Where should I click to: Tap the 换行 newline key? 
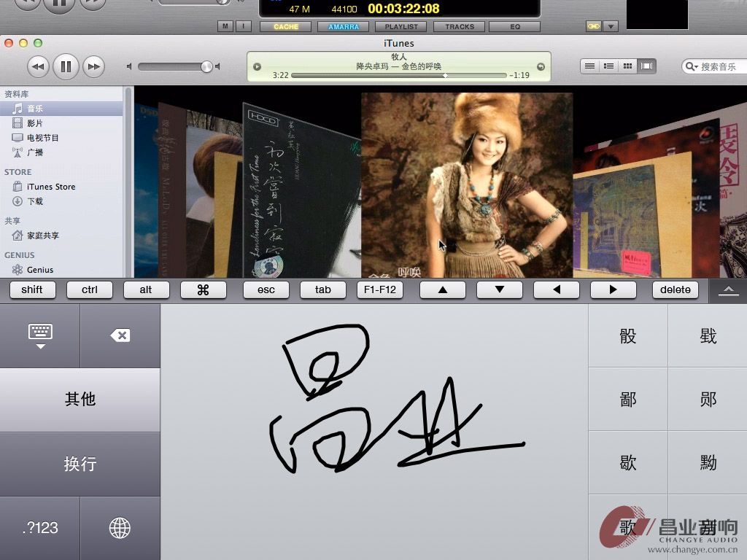(x=80, y=464)
